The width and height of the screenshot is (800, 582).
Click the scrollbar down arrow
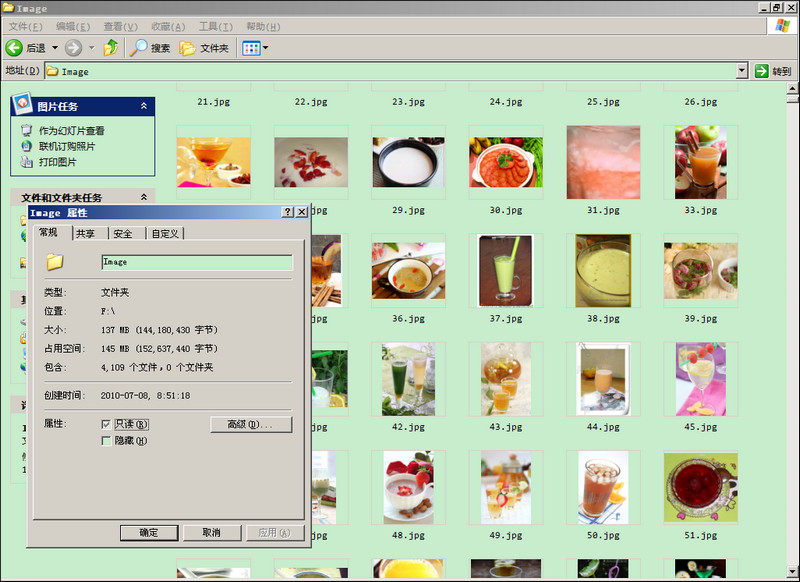[792, 572]
